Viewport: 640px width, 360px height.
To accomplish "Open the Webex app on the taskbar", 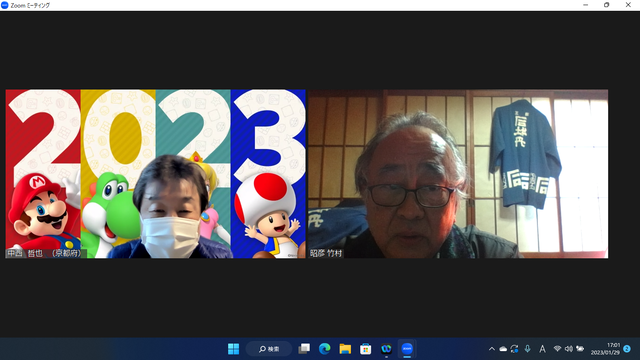I will (x=386, y=349).
